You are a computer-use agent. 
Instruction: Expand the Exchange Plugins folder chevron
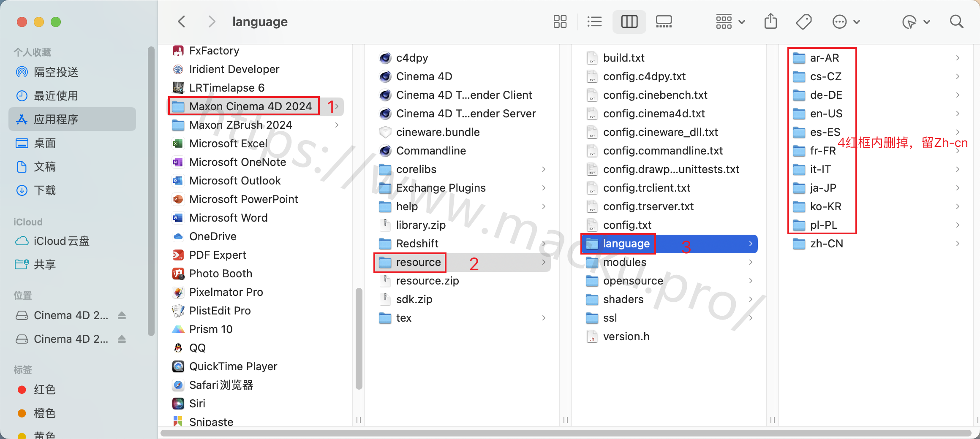[544, 188]
